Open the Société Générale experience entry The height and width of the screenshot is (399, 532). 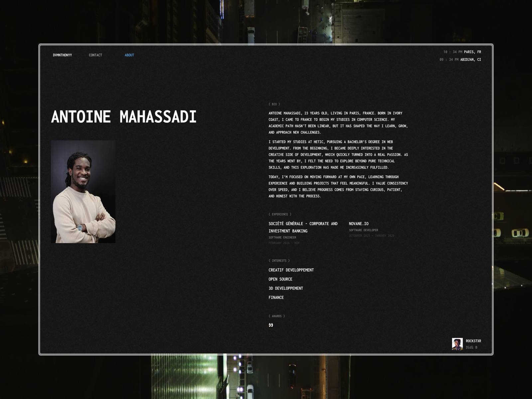click(x=303, y=227)
